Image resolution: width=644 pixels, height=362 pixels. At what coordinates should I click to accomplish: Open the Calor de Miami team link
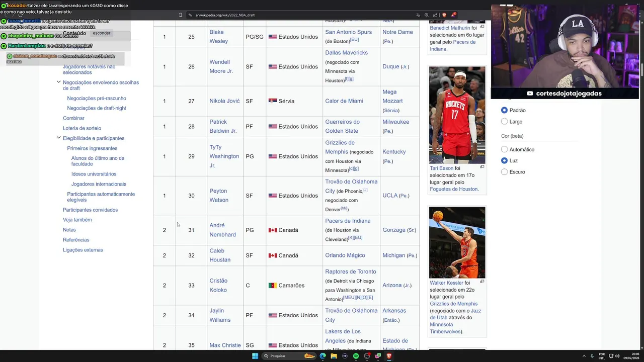coord(344,101)
